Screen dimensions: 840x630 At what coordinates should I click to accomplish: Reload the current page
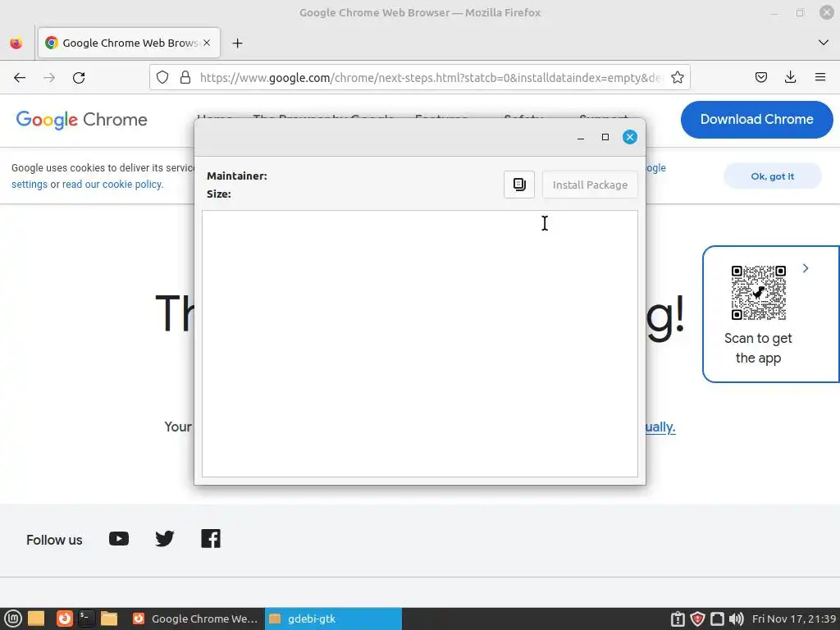click(79, 78)
